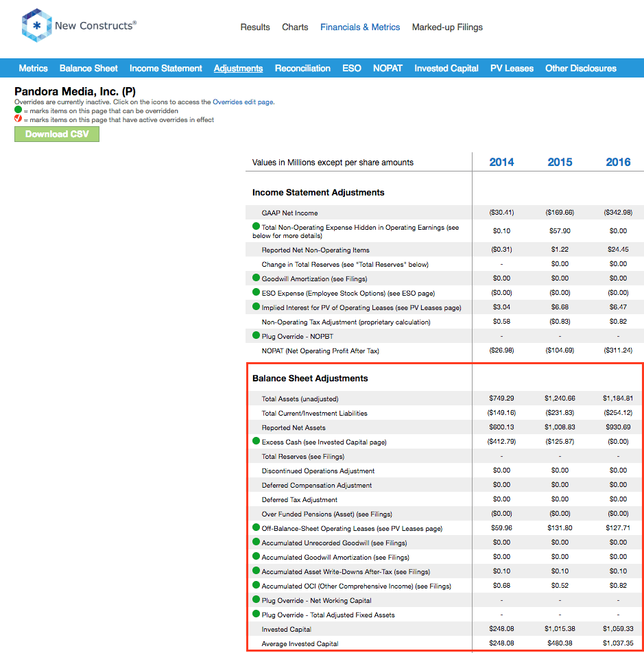
Task: Open the NOPAT tab
Action: (387, 69)
